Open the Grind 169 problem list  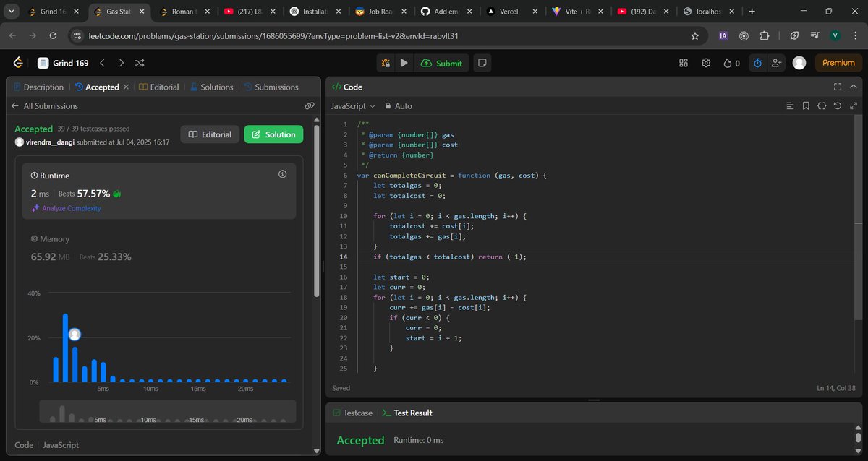click(x=64, y=63)
